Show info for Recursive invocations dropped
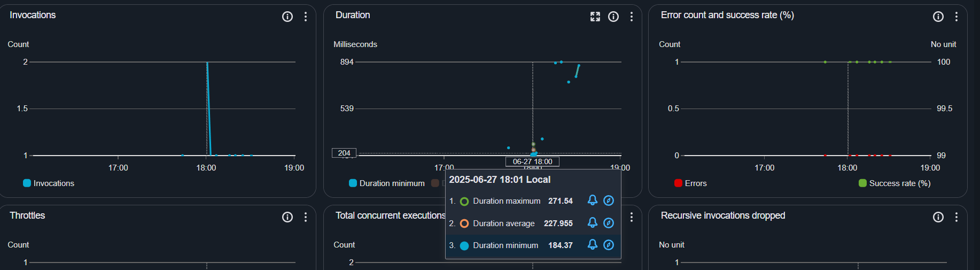The height and width of the screenshot is (270, 980). coord(938,217)
